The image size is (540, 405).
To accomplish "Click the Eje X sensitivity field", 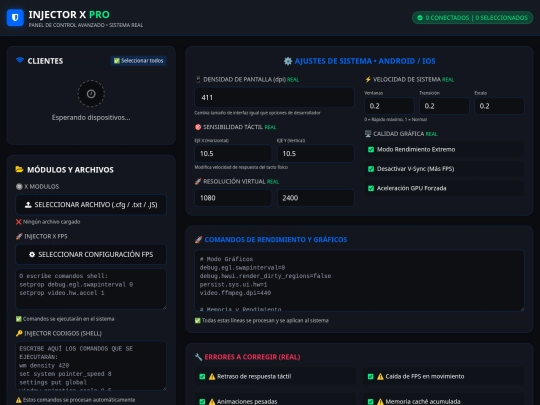I will [233, 154].
